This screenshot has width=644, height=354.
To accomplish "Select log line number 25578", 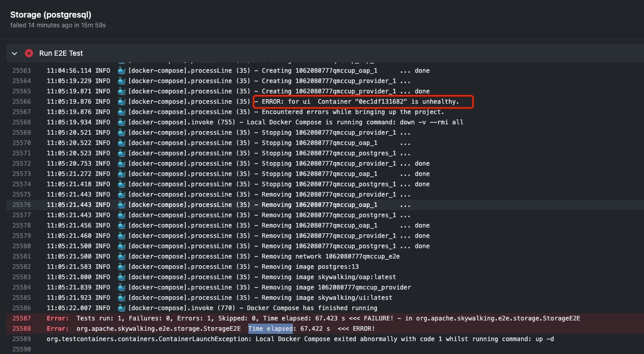I will 22,226.
